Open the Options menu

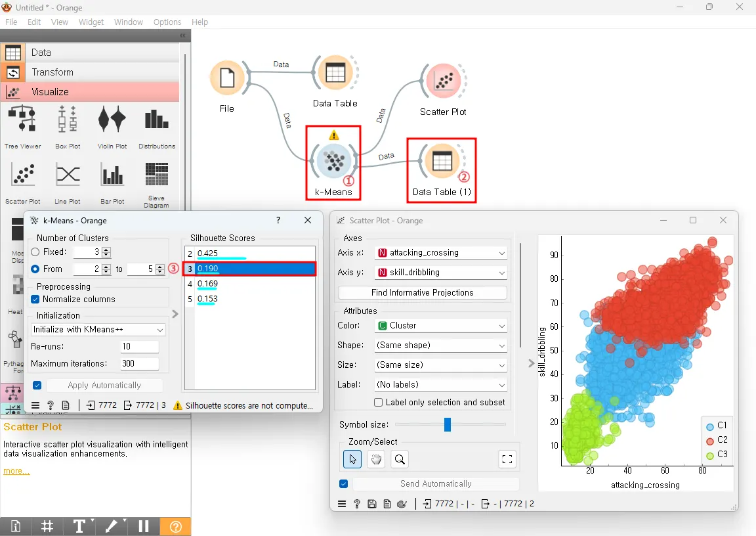167,22
